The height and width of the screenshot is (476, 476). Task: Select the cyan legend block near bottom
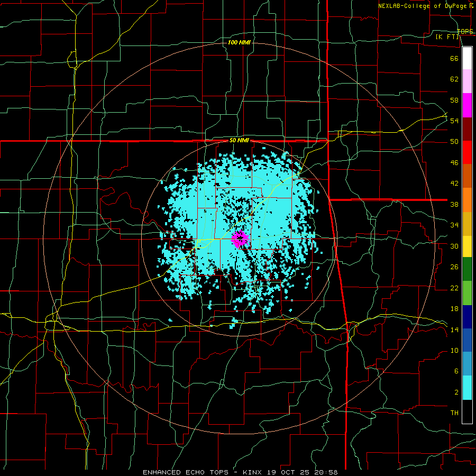(467, 388)
